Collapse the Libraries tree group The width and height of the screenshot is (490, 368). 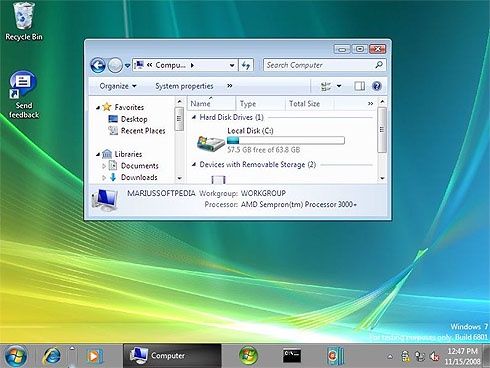pos(98,154)
